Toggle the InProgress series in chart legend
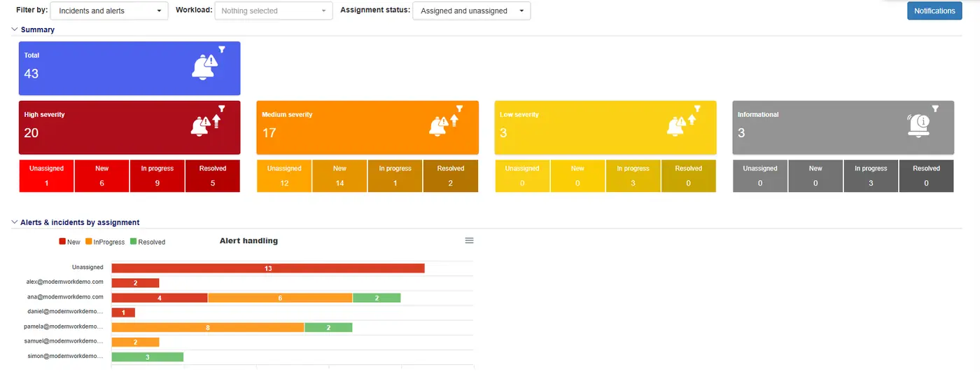 [105, 242]
